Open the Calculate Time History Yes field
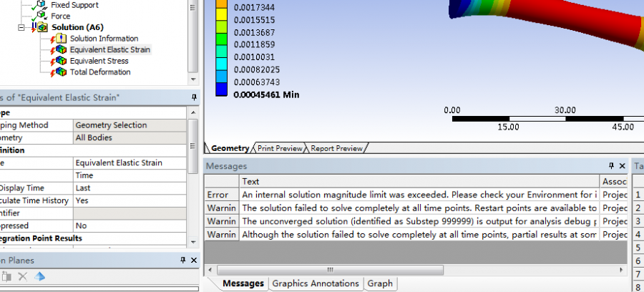644x292 pixels. point(130,201)
